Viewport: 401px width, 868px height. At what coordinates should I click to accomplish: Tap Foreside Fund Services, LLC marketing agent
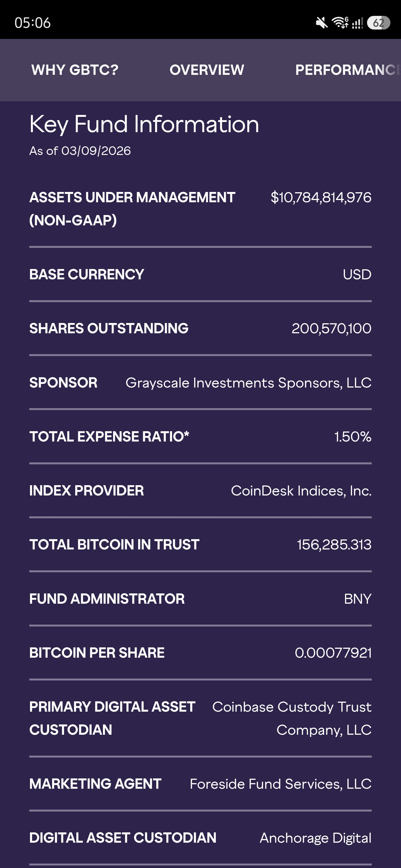(280, 784)
